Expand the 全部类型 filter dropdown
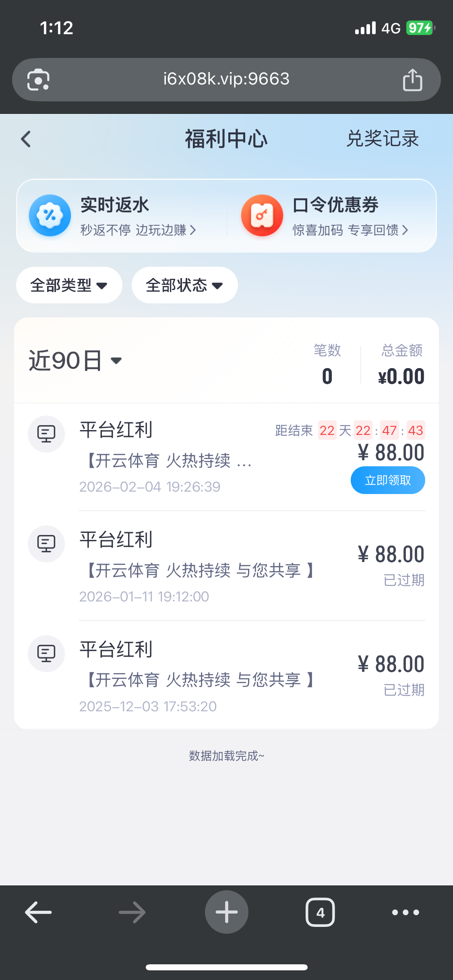 69,285
